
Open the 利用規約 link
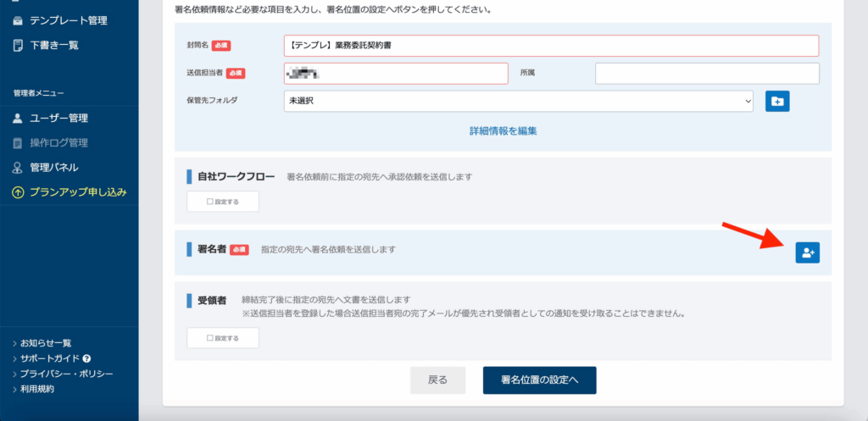37,389
